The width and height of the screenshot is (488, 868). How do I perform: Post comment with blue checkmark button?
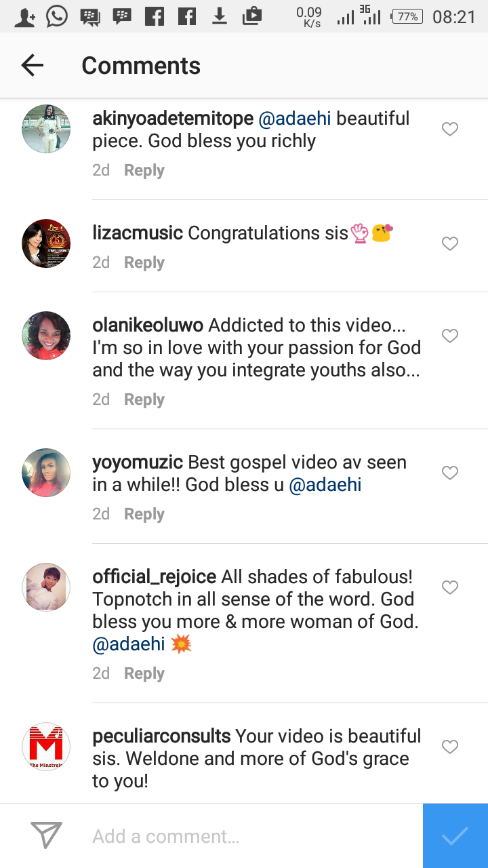[455, 835]
